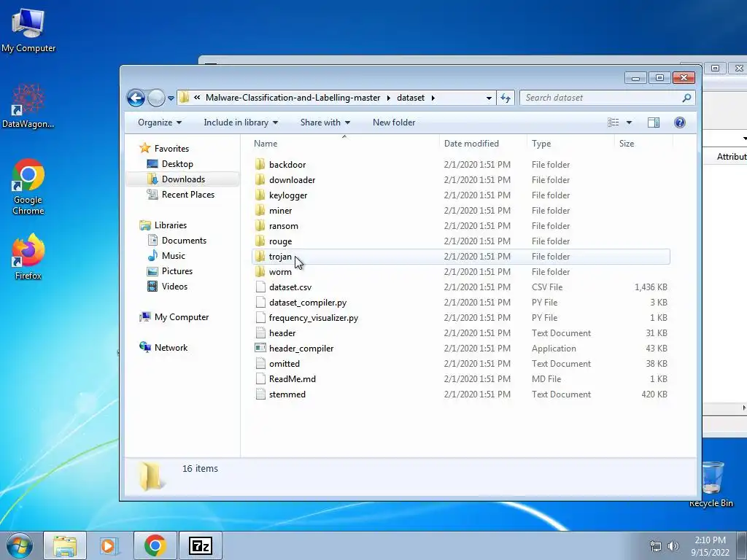Expand arrow after Malware-Classification-and-Labelling-master breadcrumb
747x560 pixels.
coord(388,98)
